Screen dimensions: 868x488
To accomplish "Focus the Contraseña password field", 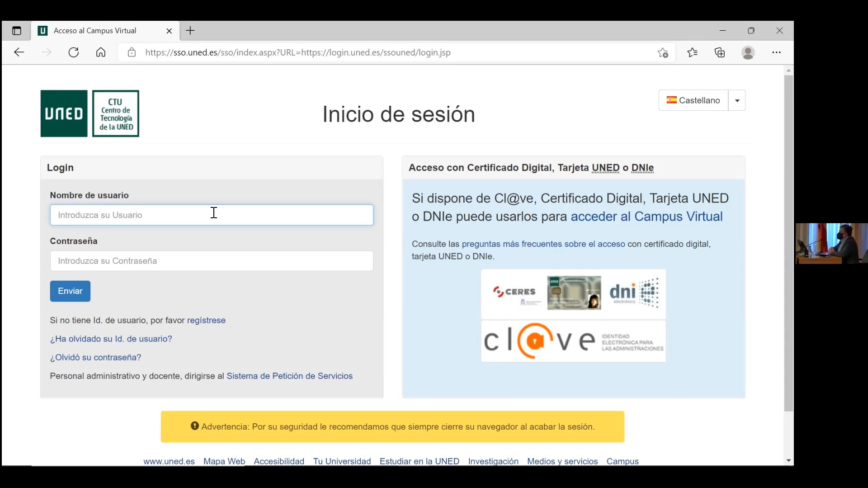I will pos(212,261).
